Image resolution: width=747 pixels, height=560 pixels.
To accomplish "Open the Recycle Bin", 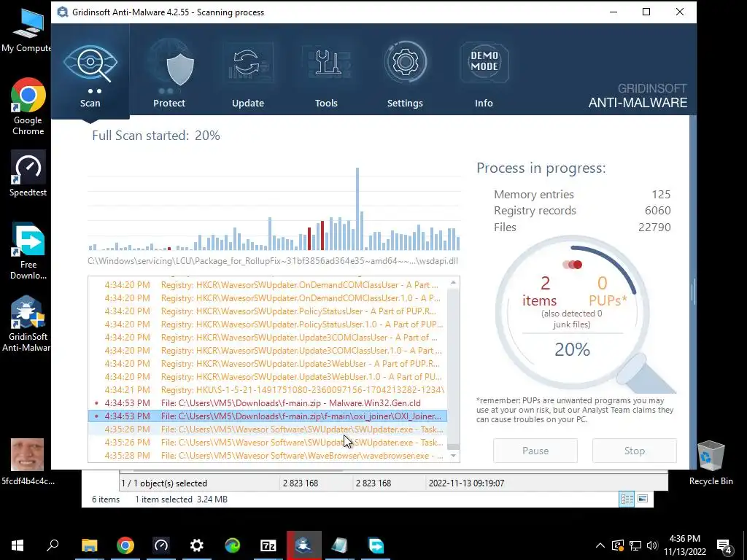I will [x=711, y=463].
